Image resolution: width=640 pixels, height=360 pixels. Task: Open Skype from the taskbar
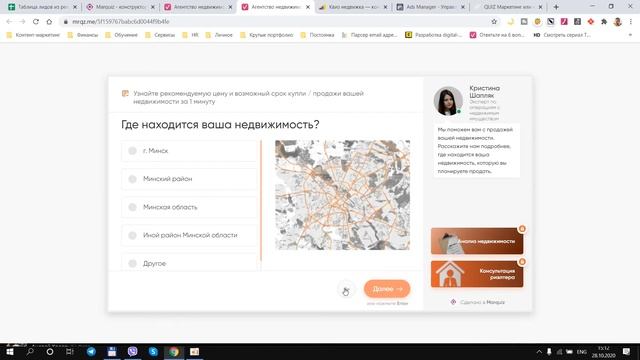[x=153, y=351]
